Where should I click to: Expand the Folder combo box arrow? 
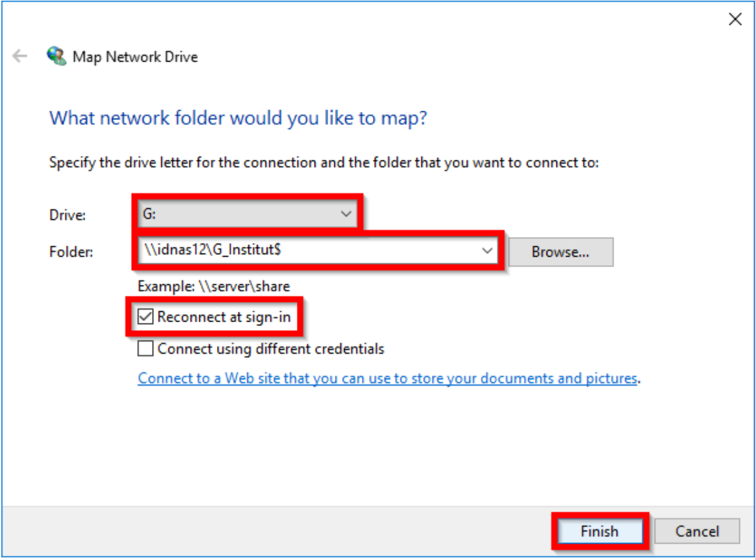pos(487,251)
